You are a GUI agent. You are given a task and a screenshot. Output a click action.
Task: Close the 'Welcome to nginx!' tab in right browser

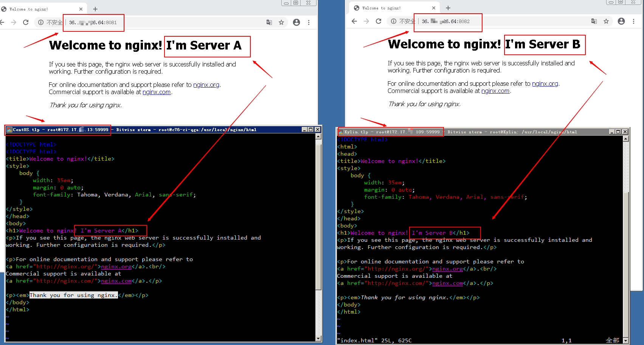pyautogui.click(x=434, y=8)
